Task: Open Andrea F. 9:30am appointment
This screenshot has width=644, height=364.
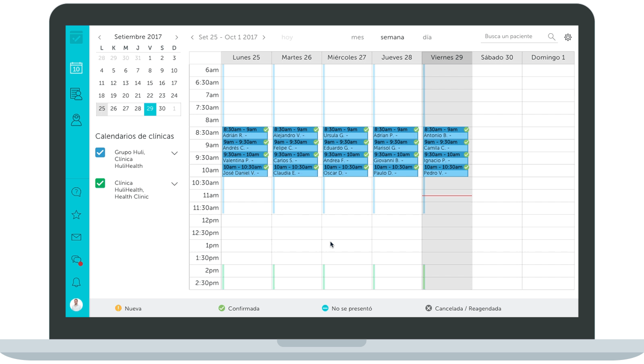Action: (346, 158)
